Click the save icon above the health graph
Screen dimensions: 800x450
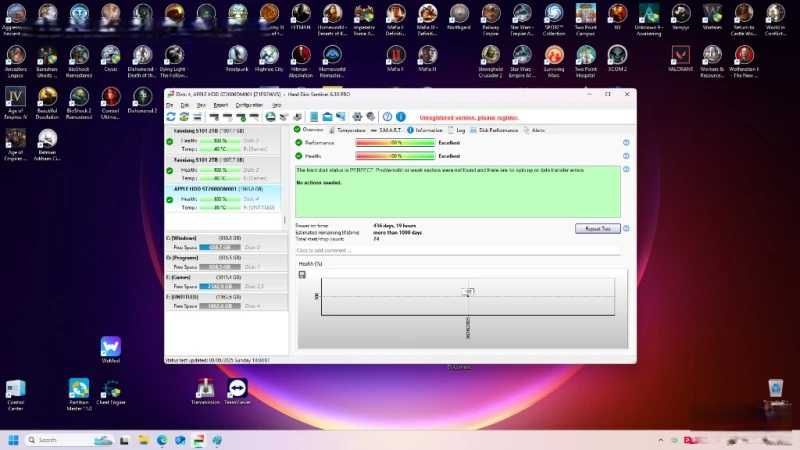coord(302,274)
